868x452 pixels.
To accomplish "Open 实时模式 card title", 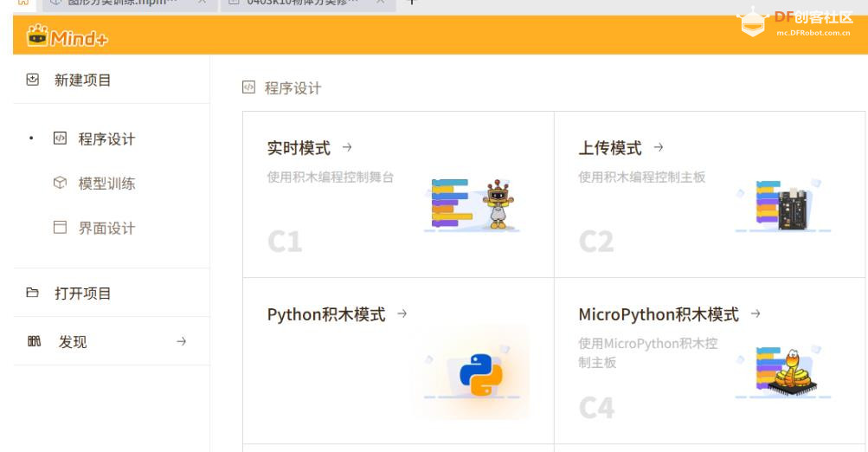I will (299, 148).
